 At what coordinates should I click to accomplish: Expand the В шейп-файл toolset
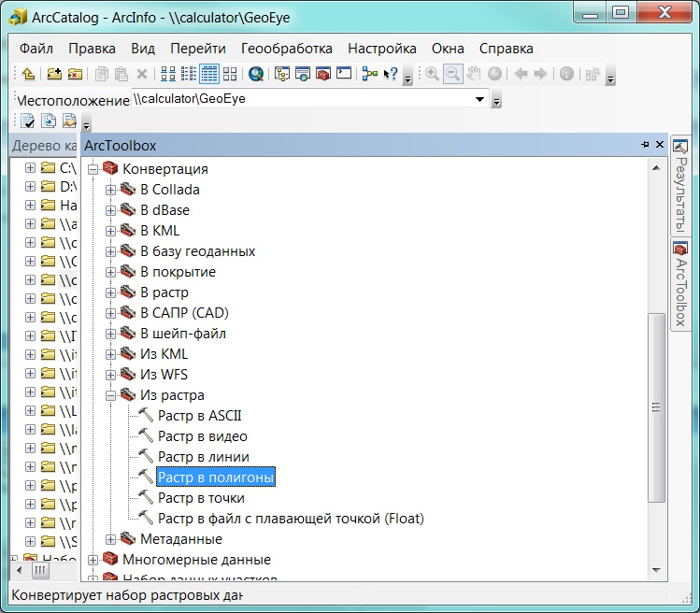[x=110, y=334]
